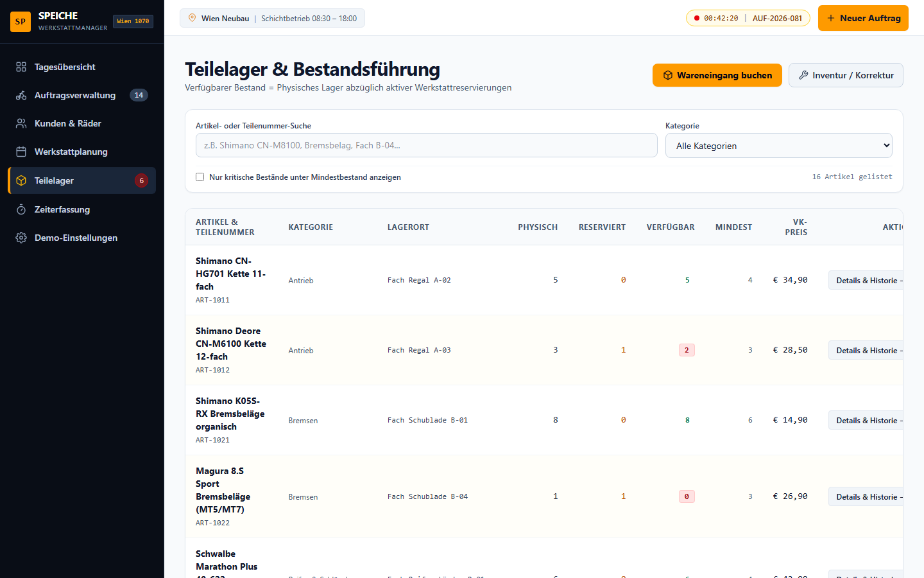The width and height of the screenshot is (924, 578).
Task: Click the Tagesübersicht grid icon
Action: pos(21,67)
